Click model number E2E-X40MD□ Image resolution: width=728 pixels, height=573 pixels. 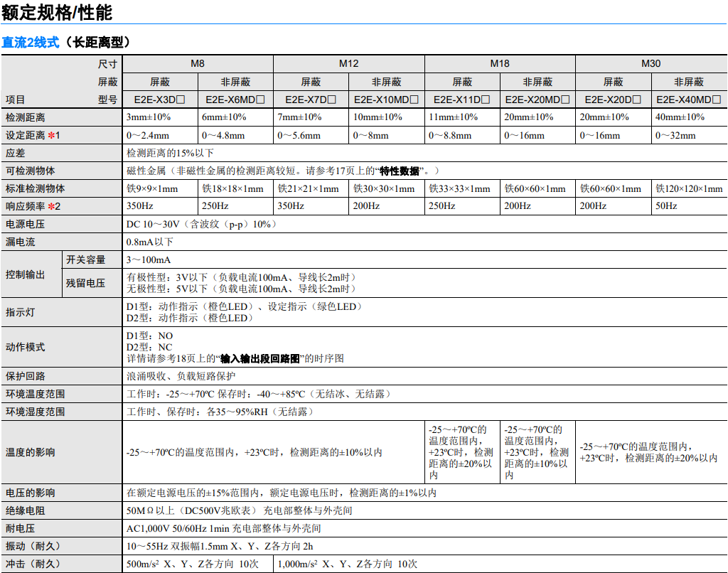pyautogui.click(x=688, y=100)
